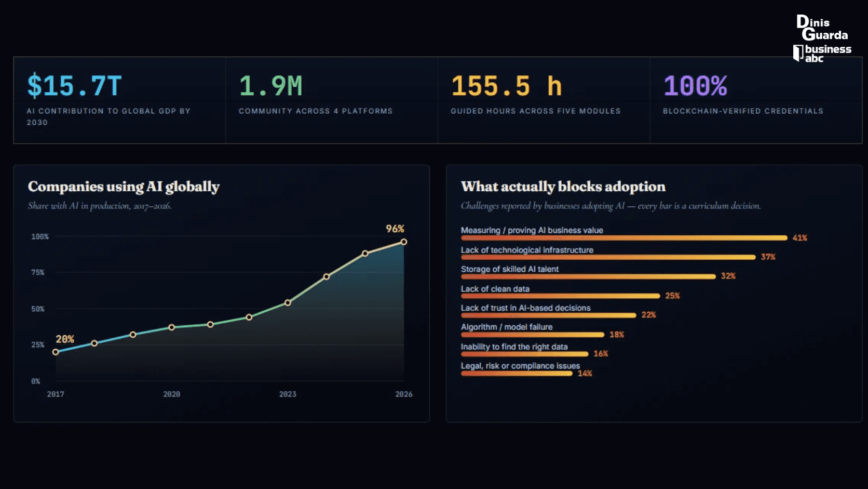The width and height of the screenshot is (868, 489).
Task: Click 'COMMUNITY ACROSS 4 PLATFORMS' caption
Action: (316, 111)
